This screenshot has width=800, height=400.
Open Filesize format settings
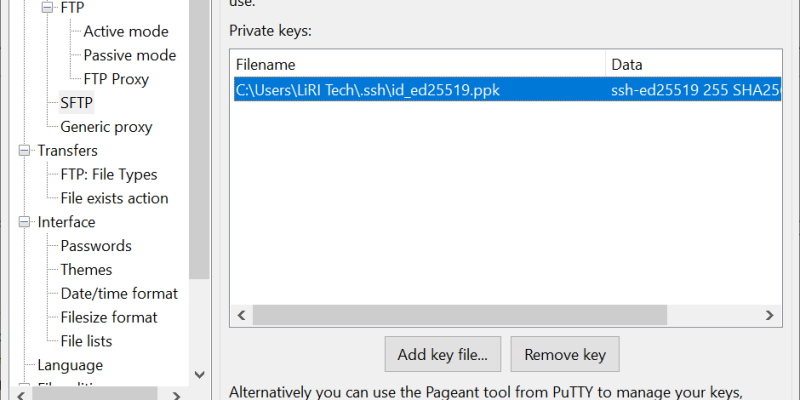[109, 318]
